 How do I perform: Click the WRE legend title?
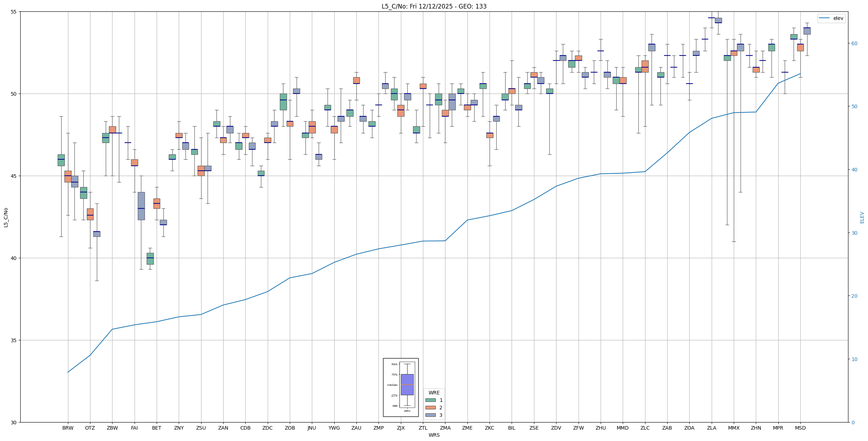click(434, 393)
